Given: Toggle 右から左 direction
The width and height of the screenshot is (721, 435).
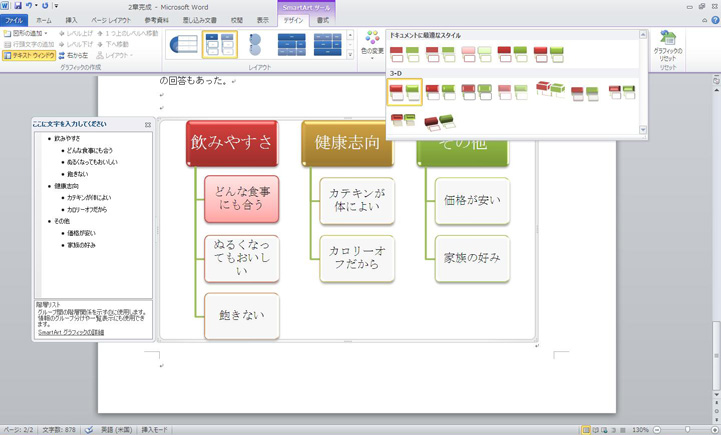Looking at the screenshot, I should pyautogui.click(x=74, y=55).
